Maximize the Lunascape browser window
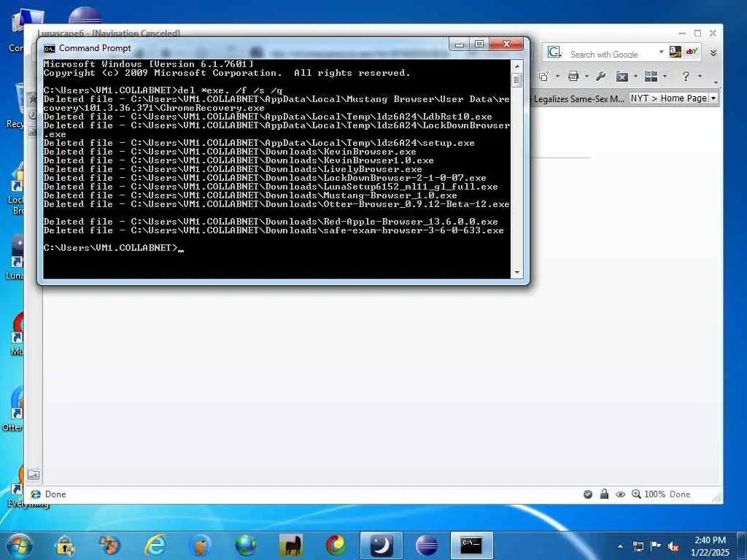The width and height of the screenshot is (747, 560). (697, 34)
